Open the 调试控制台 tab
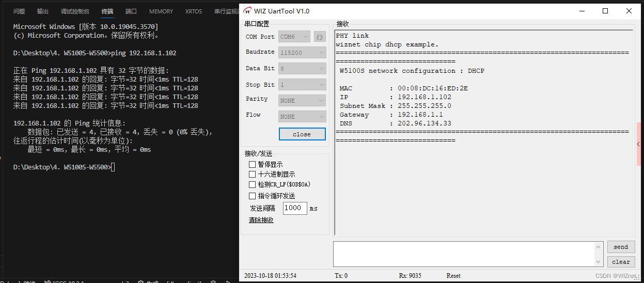This screenshot has height=283, width=644. tap(75, 11)
